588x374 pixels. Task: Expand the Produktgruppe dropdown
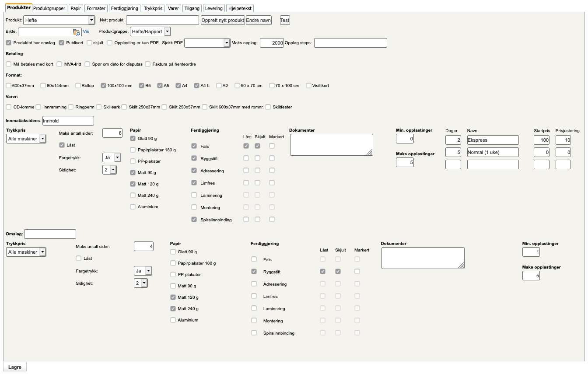click(x=150, y=31)
